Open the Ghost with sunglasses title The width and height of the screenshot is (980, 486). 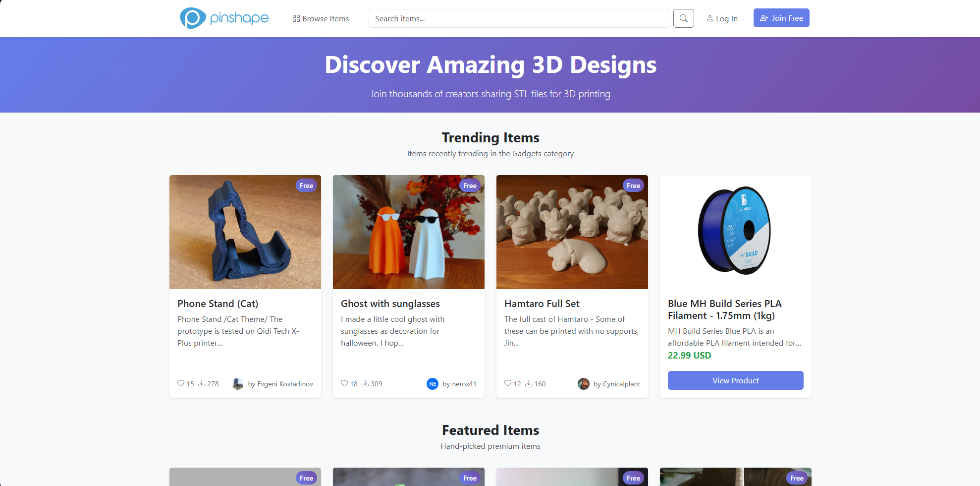pos(390,304)
